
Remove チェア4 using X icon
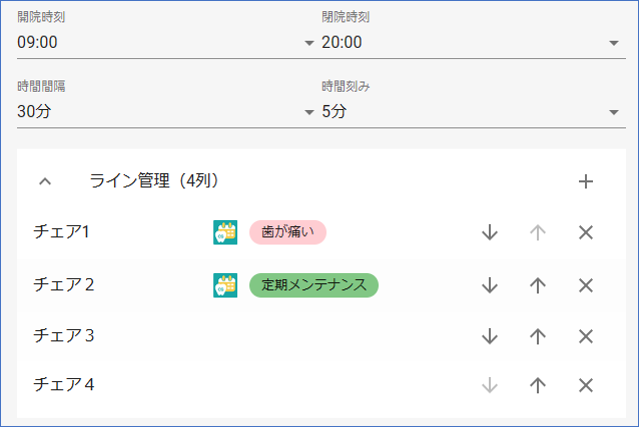pyautogui.click(x=586, y=385)
